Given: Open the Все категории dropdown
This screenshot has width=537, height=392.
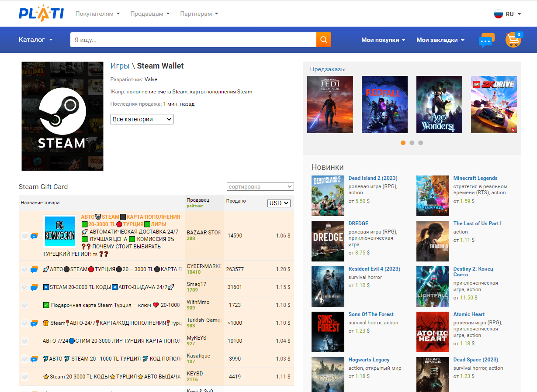Looking at the screenshot, I should tap(142, 119).
